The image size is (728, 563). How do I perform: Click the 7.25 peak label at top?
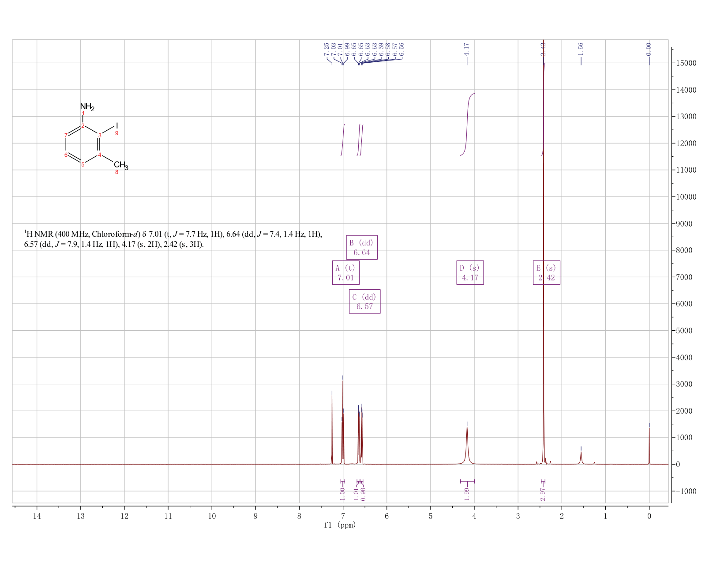tap(326, 49)
